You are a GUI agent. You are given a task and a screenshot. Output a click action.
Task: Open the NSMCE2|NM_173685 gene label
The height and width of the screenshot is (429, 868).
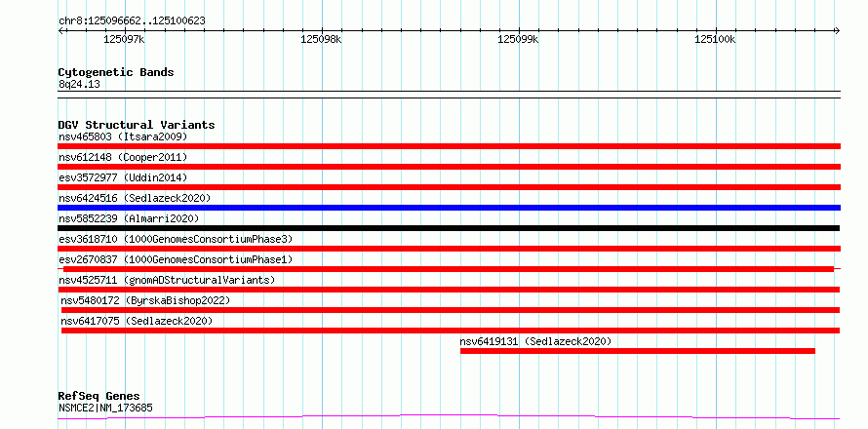(x=105, y=409)
